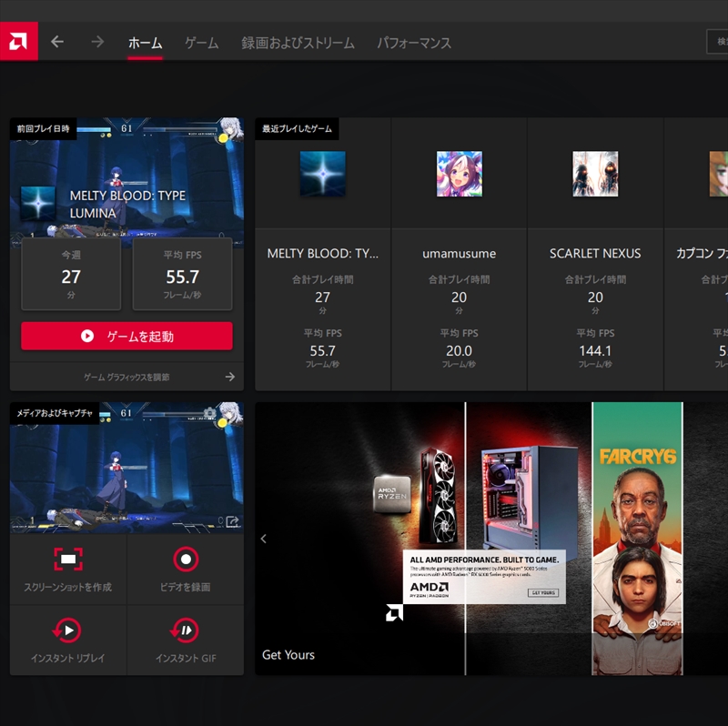Click the umamusume title text
The image size is (728, 726).
click(460, 254)
